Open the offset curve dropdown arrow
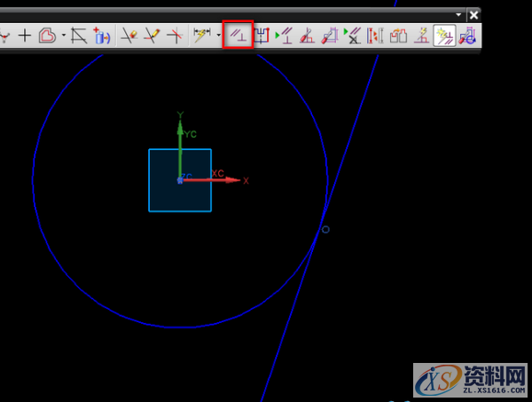 click(x=63, y=36)
